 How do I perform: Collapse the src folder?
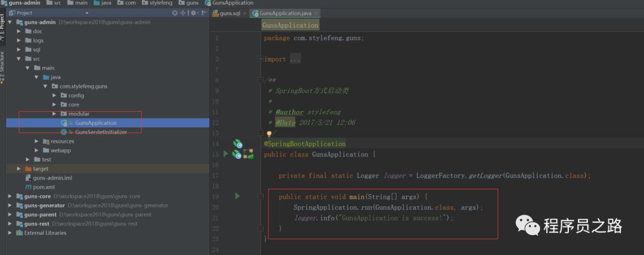[19, 59]
